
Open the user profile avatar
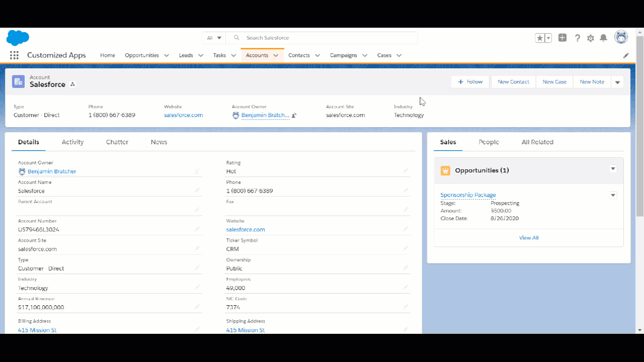point(621,37)
